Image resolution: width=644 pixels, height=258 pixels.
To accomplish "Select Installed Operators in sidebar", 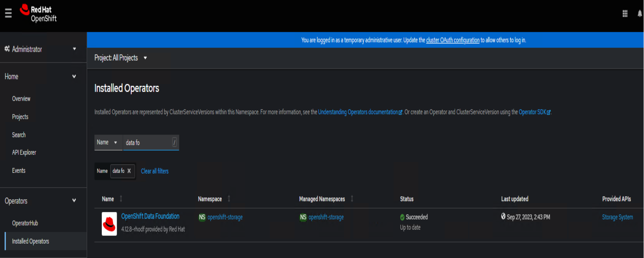I will [31, 241].
